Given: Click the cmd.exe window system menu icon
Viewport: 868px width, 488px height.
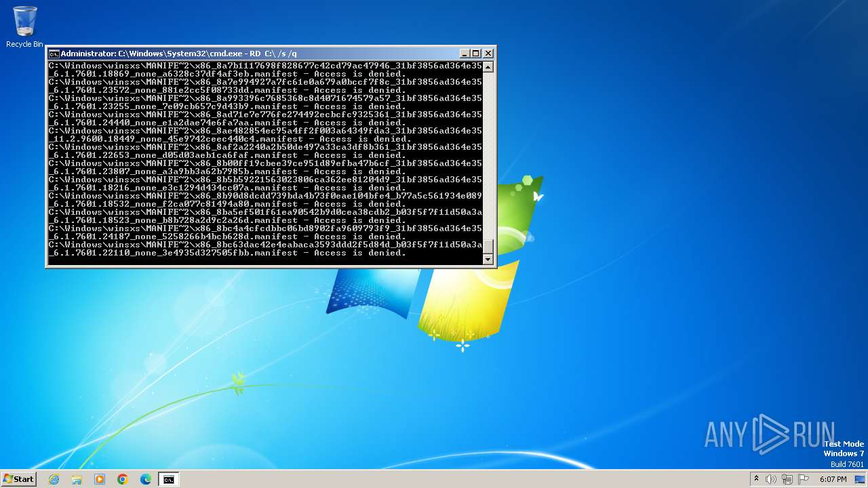Looking at the screenshot, I should [54, 54].
